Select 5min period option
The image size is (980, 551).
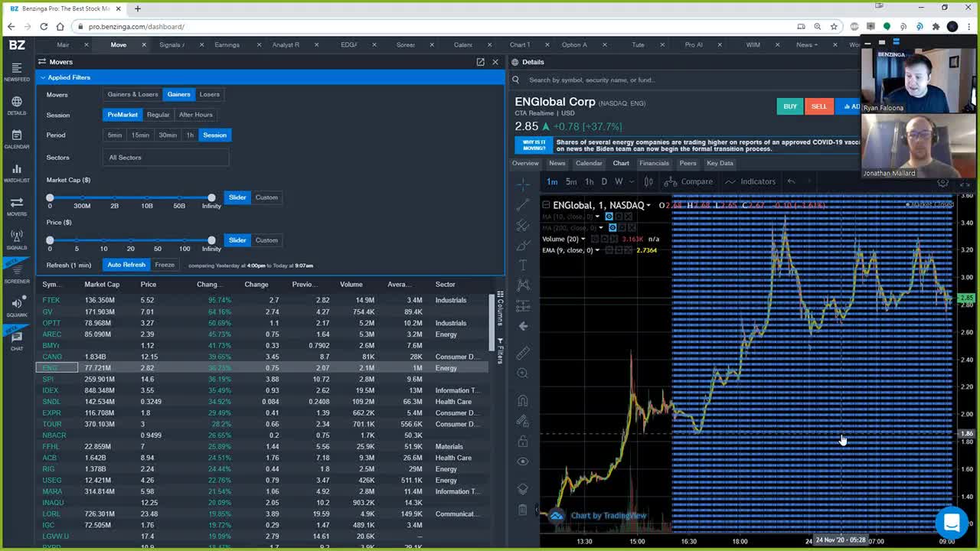[115, 135]
